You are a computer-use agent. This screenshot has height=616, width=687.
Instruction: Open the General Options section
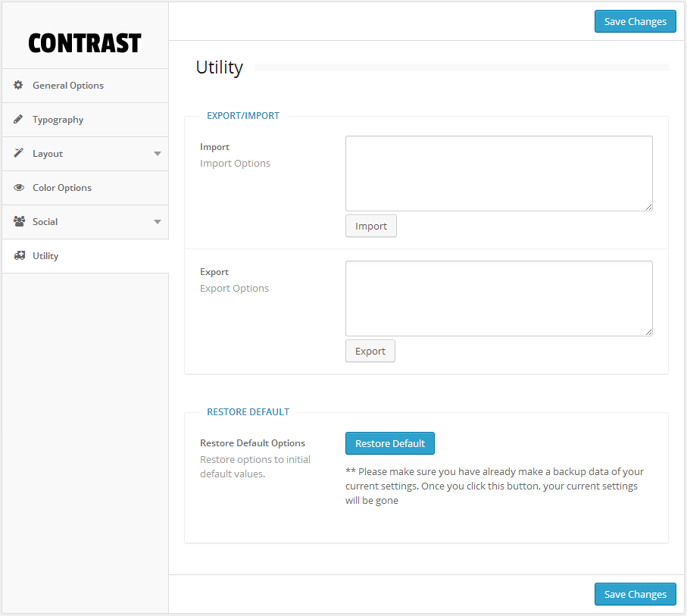tap(68, 86)
